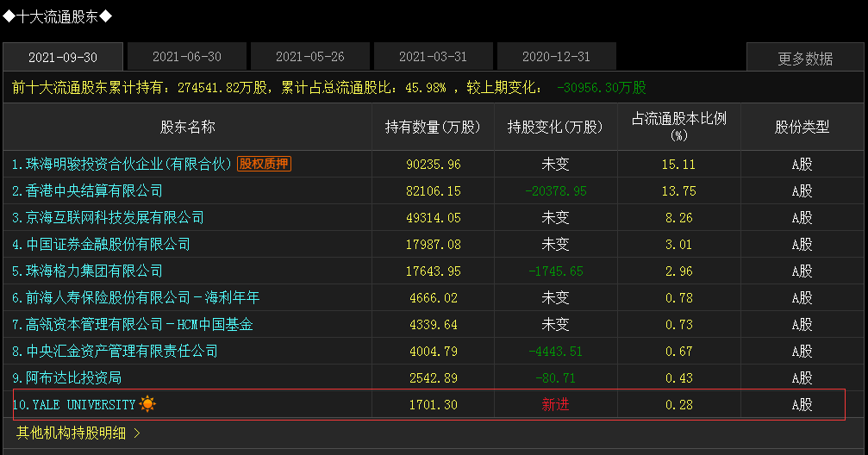Show the 2020-12-31 date tab
Image resolution: width=868 pixels, height=455 pixels.
pyautogui.click(x=556, y=57)
